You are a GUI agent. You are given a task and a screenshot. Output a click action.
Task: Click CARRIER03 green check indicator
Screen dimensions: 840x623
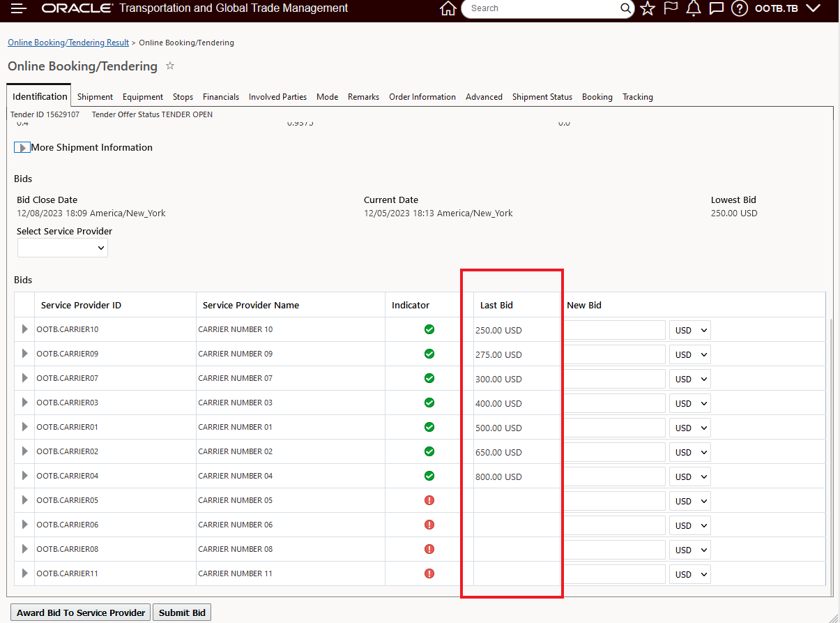pyautogui.click(x=429, y=403)
